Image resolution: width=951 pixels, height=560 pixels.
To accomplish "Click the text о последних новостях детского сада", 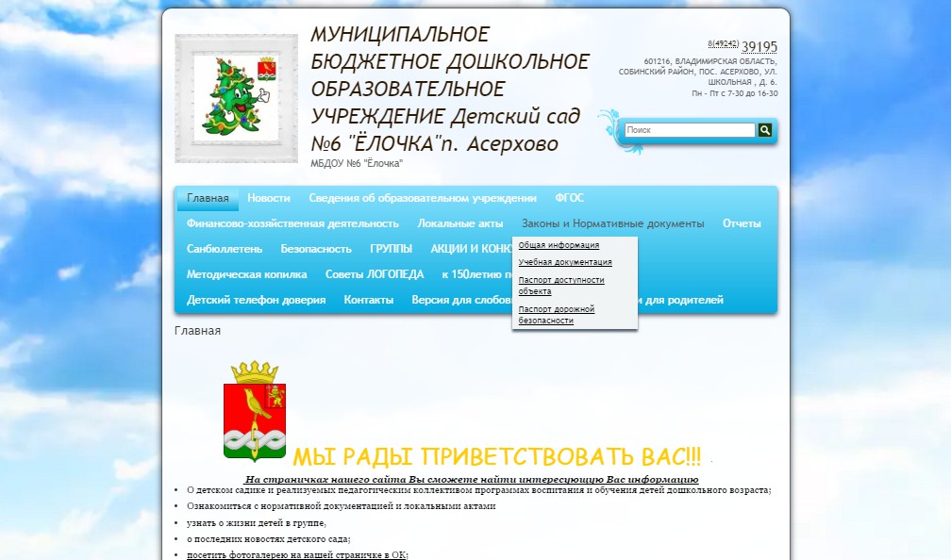I will [268, 539].
